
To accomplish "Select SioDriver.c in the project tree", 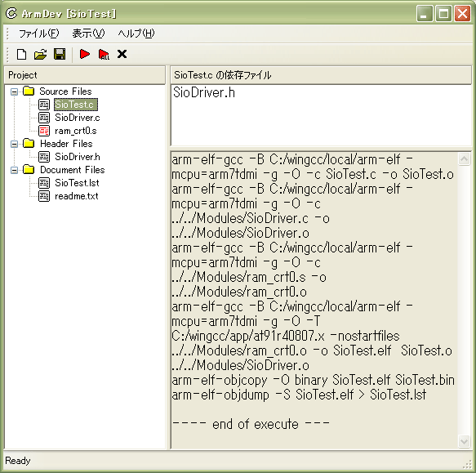I will (77, 118).
